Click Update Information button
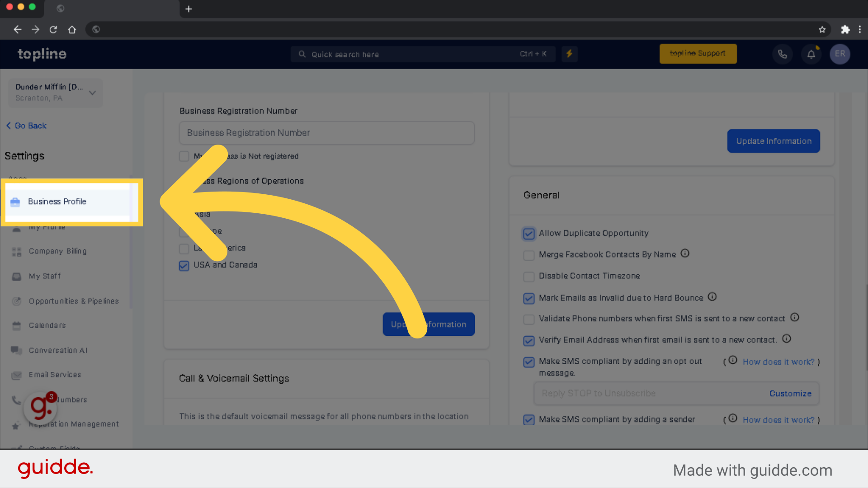Screen dimensions: 868x488 tap(429, 324)
